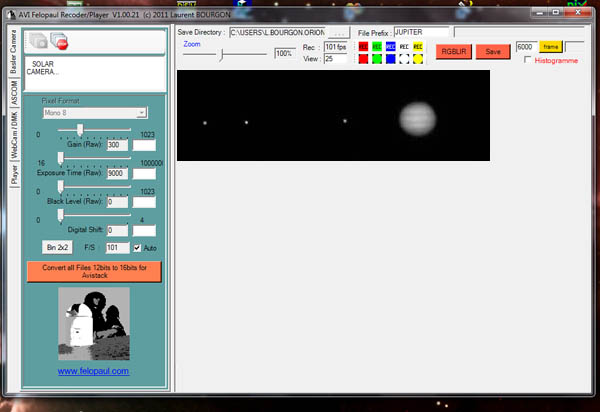The height and width of the screenshot is (412, 600).
Task: Click the green REC record button
Action: (377, 47)
